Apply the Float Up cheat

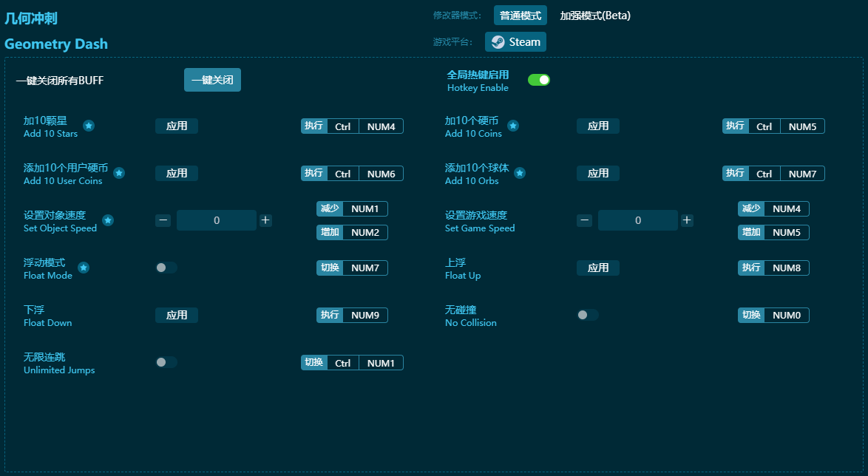(x=597, y=268)
